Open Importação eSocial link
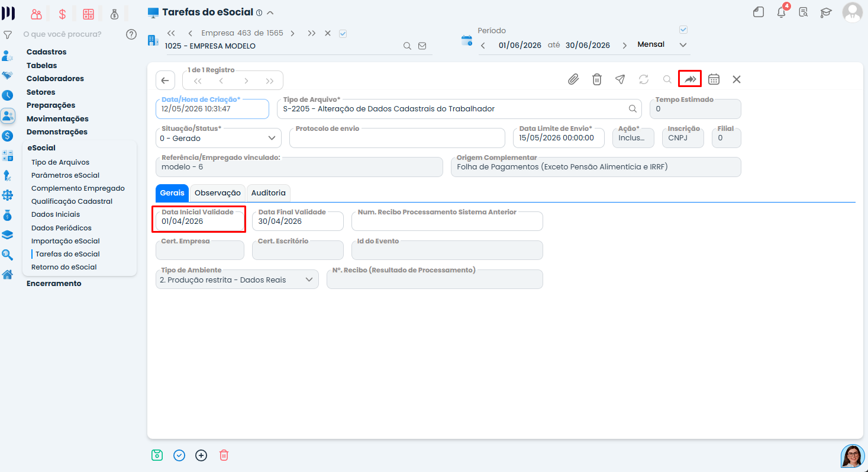Image resolution: width=868 pixels, height=472 pixels. tap(66, 241)
